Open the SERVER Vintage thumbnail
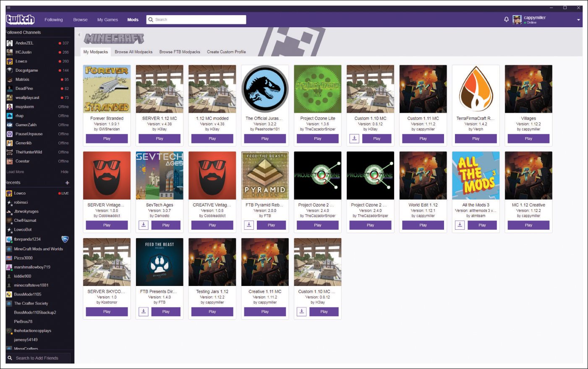Screen dimensions: 588x369 click(107, 175)
